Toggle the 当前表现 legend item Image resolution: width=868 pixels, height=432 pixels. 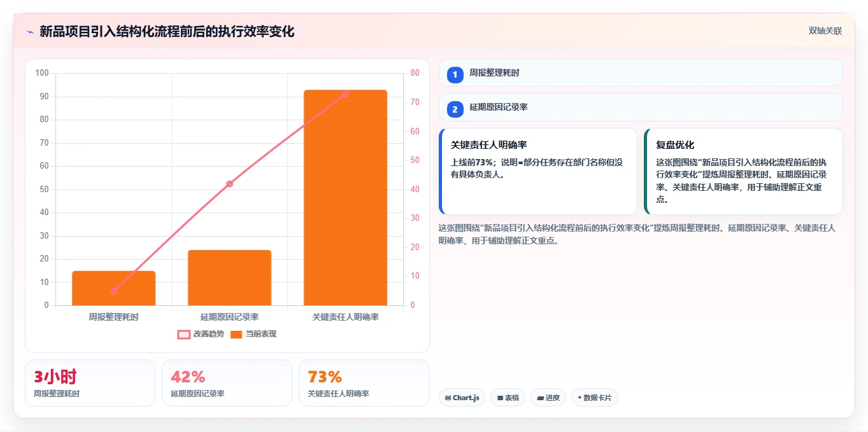[x=253, y=334]
